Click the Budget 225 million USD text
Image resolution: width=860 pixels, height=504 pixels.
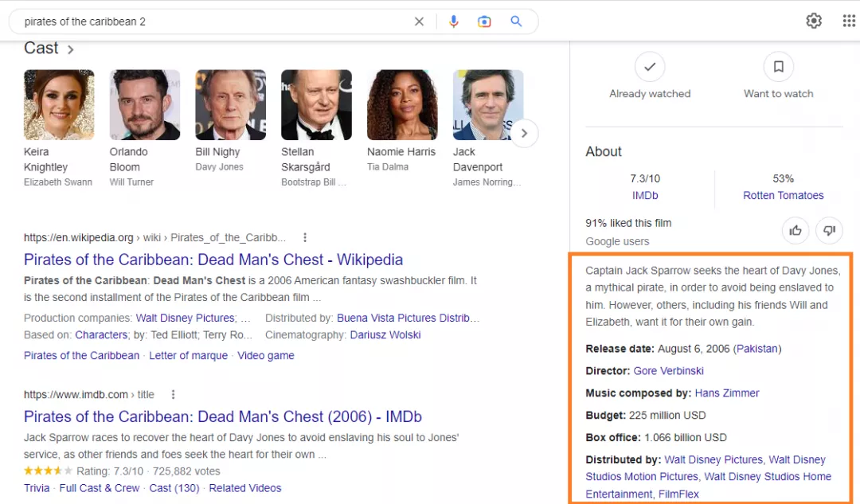click(x=646, y=415)
